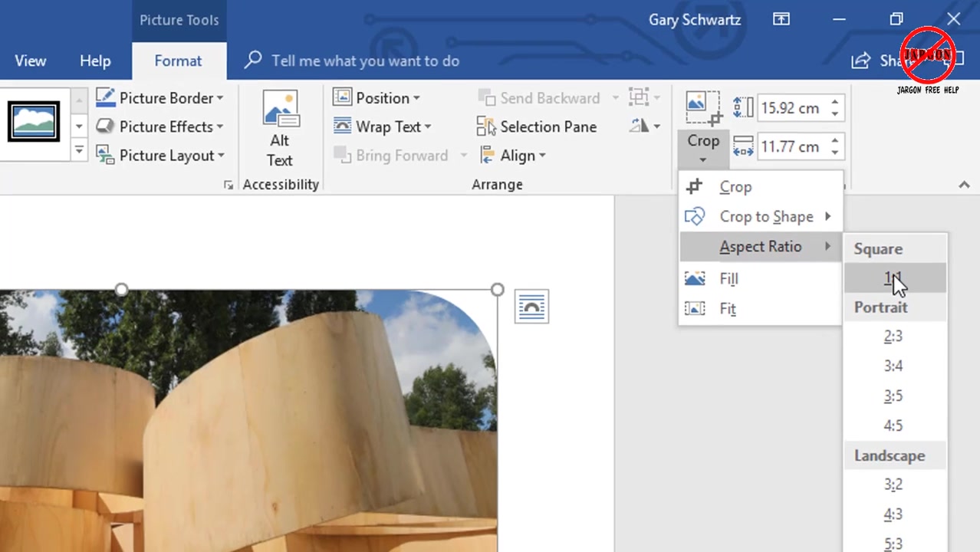980x552 pixels.
Task: Switch to the Format ribbon tab
Action: point(178,61)
